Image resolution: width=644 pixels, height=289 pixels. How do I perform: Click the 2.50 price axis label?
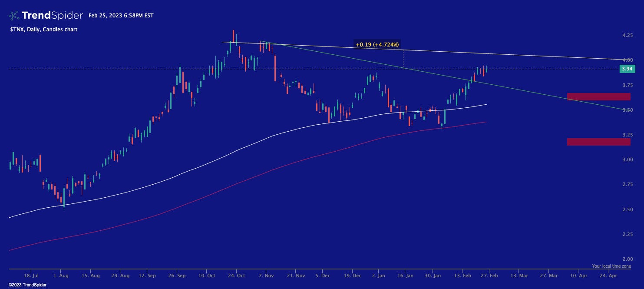point(627,209)
